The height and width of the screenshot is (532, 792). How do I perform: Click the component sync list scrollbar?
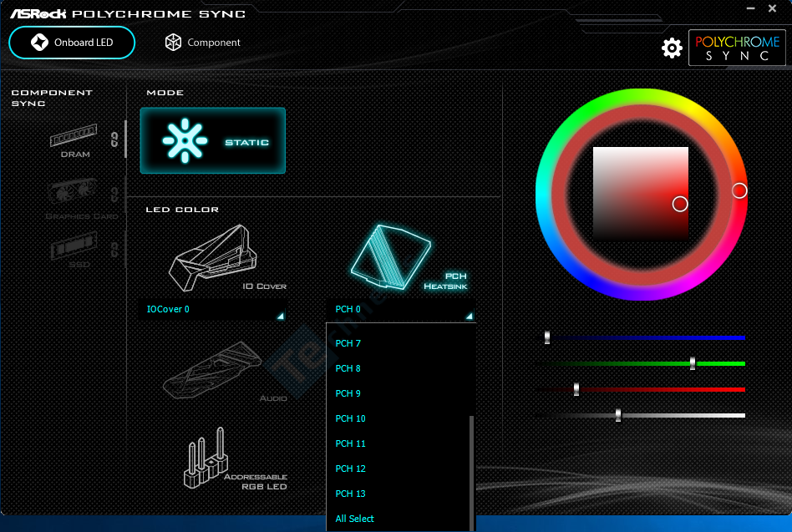[125, 139]
